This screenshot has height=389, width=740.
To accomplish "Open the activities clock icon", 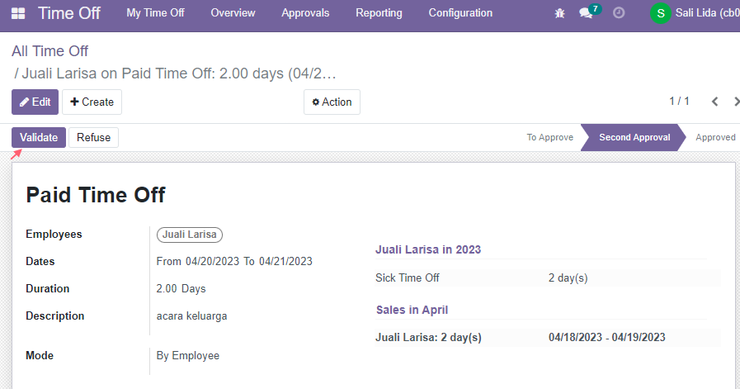I will [619, 13].
